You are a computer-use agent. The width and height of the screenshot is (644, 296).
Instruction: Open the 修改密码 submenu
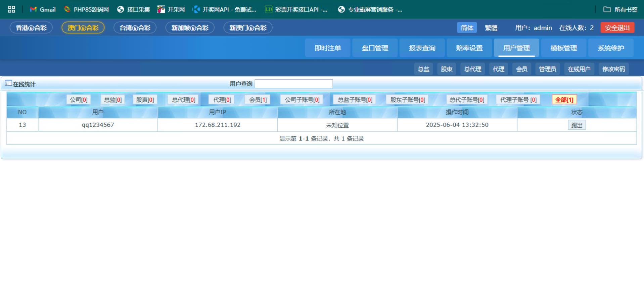point(613,69)
